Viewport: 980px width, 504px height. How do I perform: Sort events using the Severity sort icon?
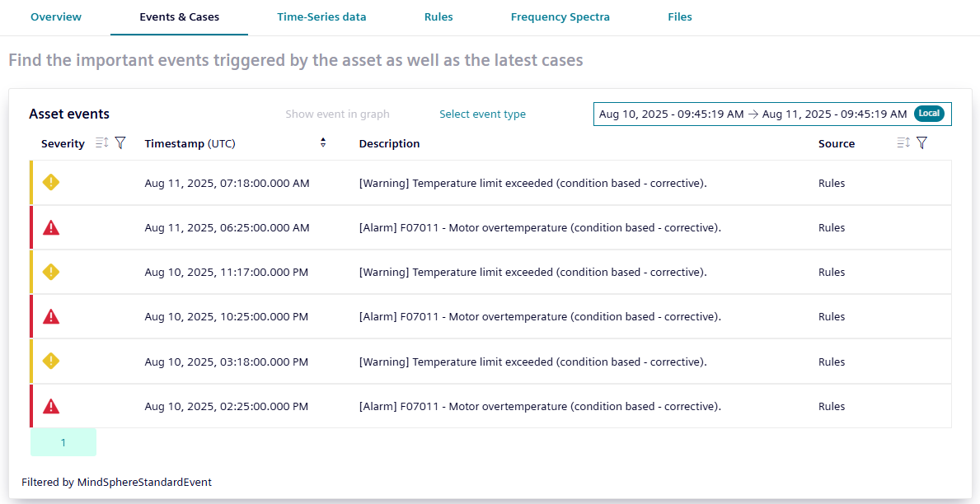(x=101, y=143)
